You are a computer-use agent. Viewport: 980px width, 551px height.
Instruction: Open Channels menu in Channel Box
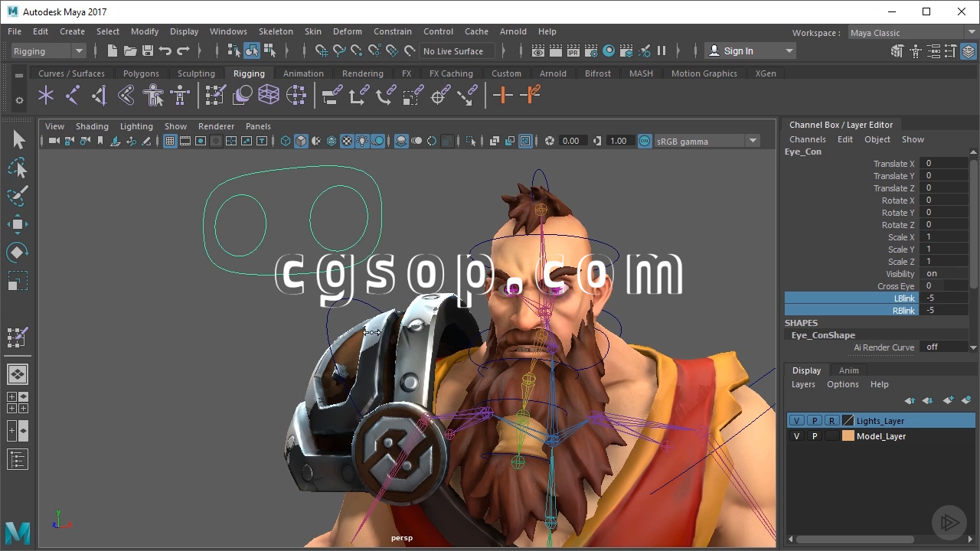pyautogui.click(x=808, y=139)
